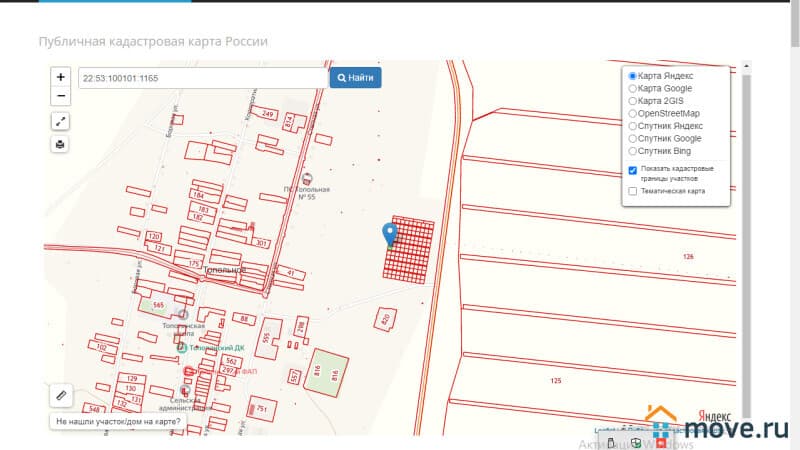The image size is (800, 450).
Task: Click the blue location pin marker
Action: 390,235
